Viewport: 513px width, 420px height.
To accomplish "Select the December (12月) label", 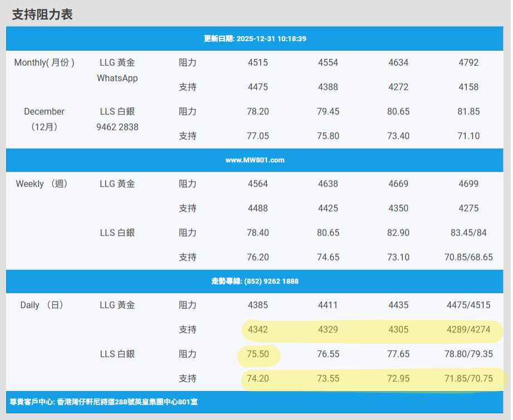I will pyautogui.click(x=44, y=119).
